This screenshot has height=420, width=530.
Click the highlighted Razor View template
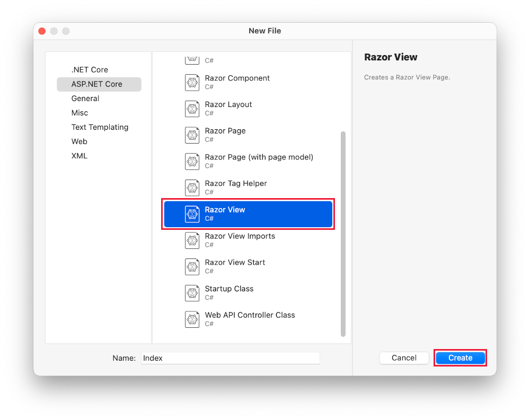coord(248,214)
